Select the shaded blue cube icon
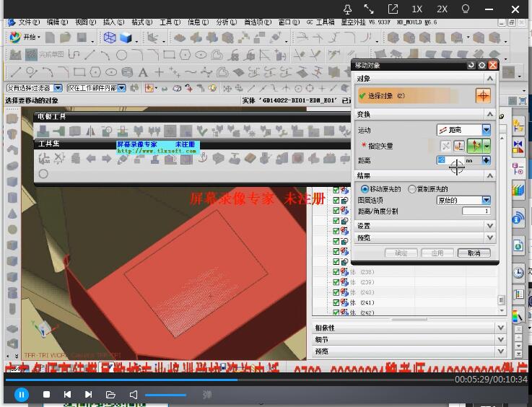532x407 pixels. [126, 38]
